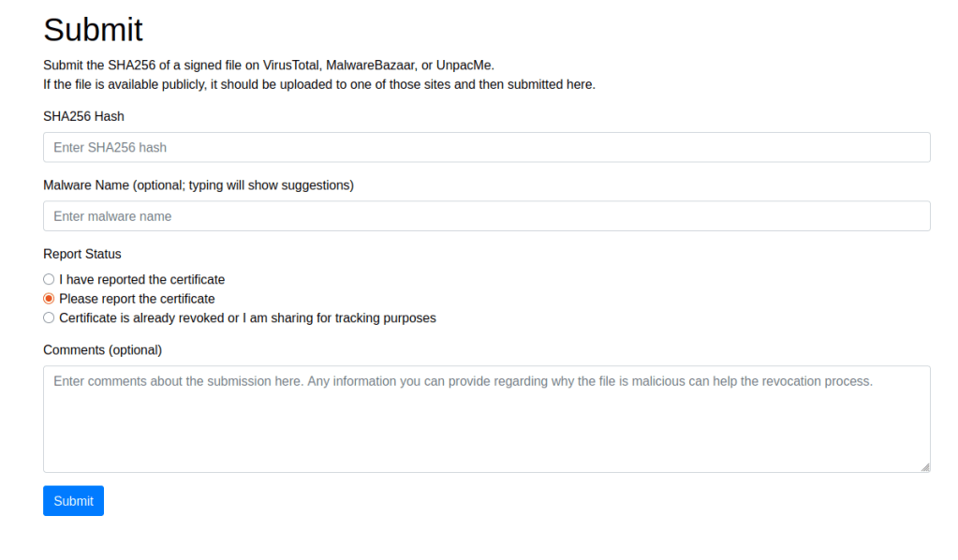The height and width of the screenshot is (560, 958).
Task: Click the 'SHA256 Hash' field label
Action: pos(83,116)
